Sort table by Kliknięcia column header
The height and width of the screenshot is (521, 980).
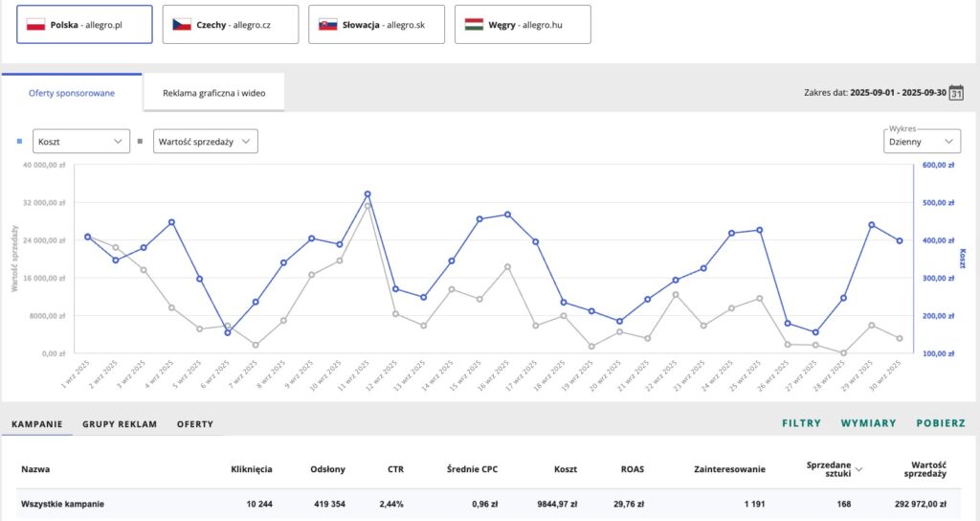click(252, 469)
